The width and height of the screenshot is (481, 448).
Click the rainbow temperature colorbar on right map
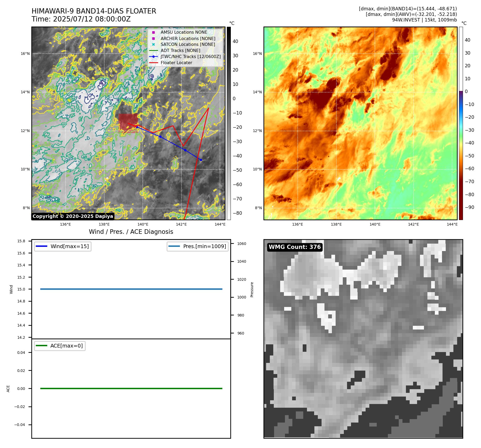click(x=461, y=123)
